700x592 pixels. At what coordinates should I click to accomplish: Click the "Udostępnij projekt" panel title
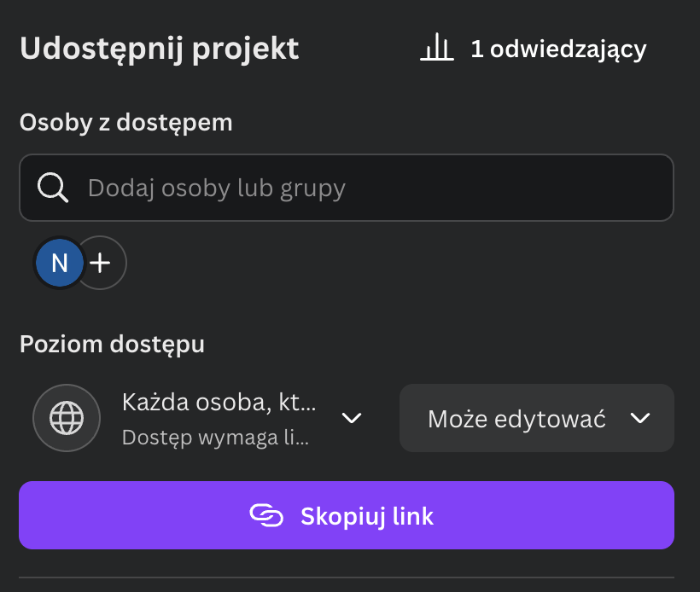coord(159,49)
